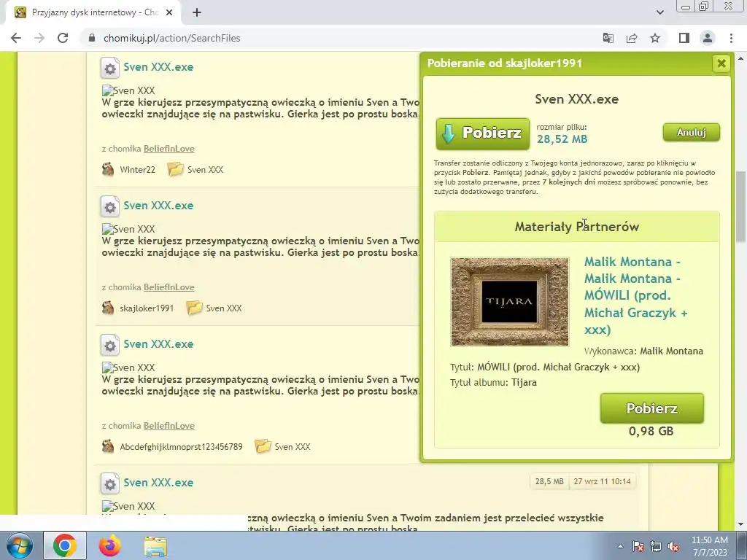This screenshot has height=560, width=747.
Task: Open BeliefInLove link in first result
Action: pyautogui.click(x=169, y=149)
